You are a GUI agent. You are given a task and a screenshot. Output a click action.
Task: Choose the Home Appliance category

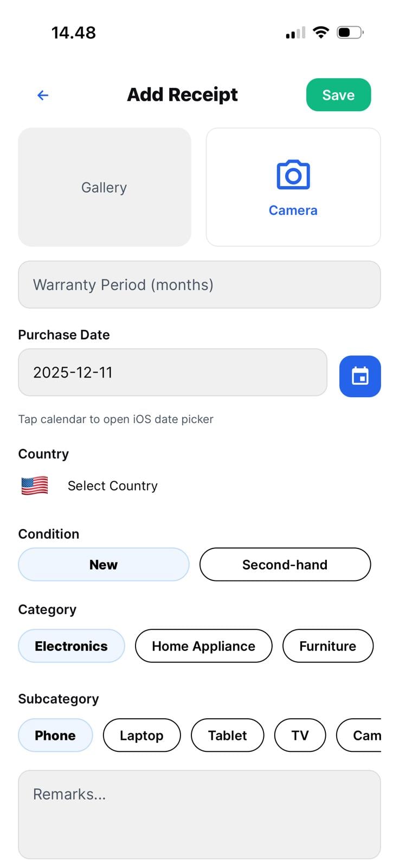point(203,646)
